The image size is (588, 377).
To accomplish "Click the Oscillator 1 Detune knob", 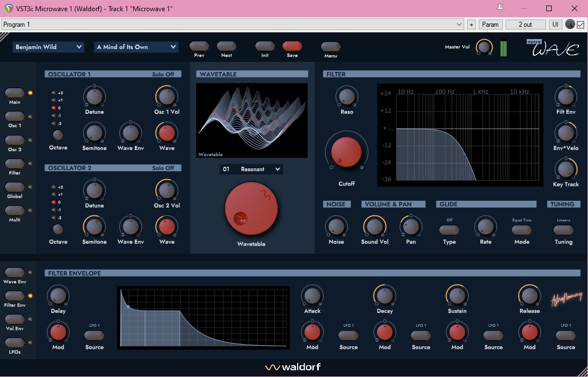I will (x=94, y=96).
